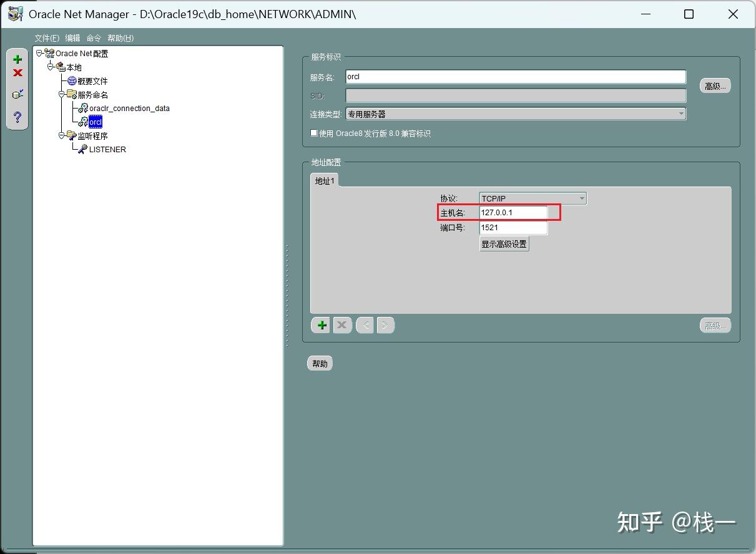Click the 监听程序 folder icon
The image size is (756, 554).
72,135
